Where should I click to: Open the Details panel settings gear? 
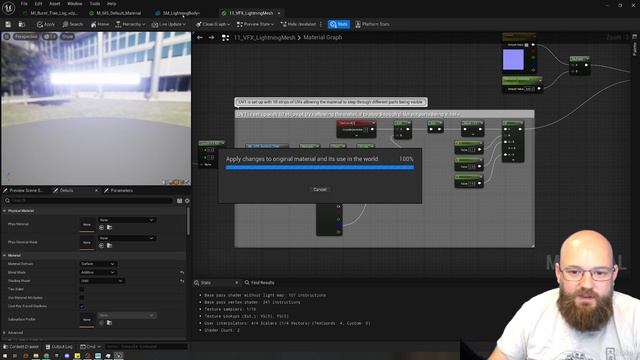[x=187, y=201]
